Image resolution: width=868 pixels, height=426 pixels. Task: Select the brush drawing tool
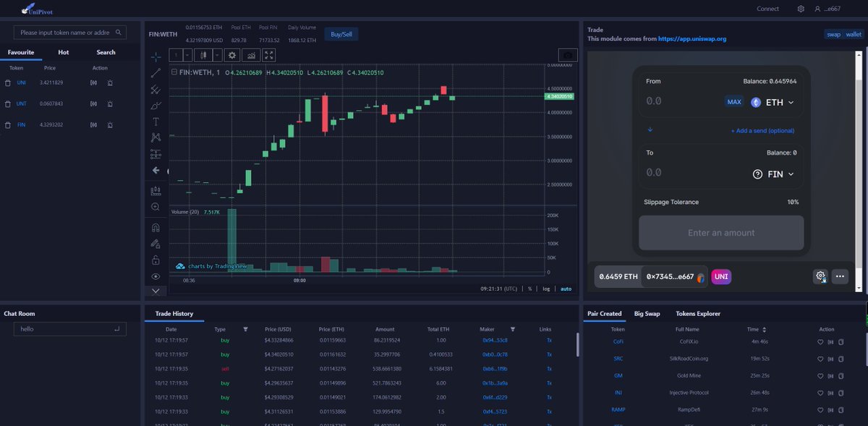click(x=156, y=106)
